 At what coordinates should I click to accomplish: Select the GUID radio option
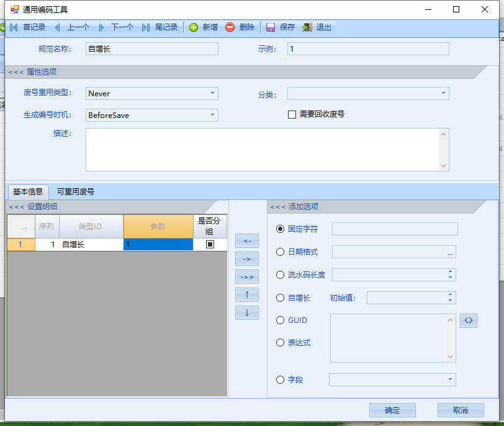coord(281,320)
